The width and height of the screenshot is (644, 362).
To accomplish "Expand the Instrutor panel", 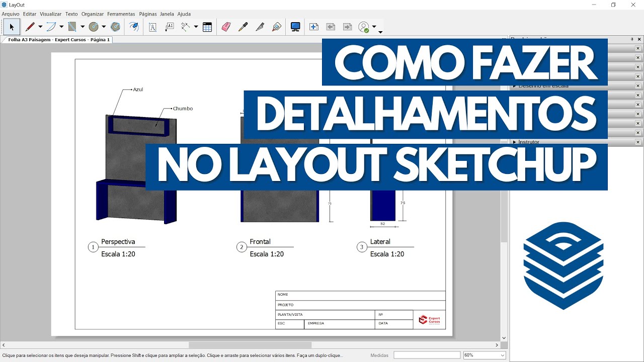I will coord(515,142).
